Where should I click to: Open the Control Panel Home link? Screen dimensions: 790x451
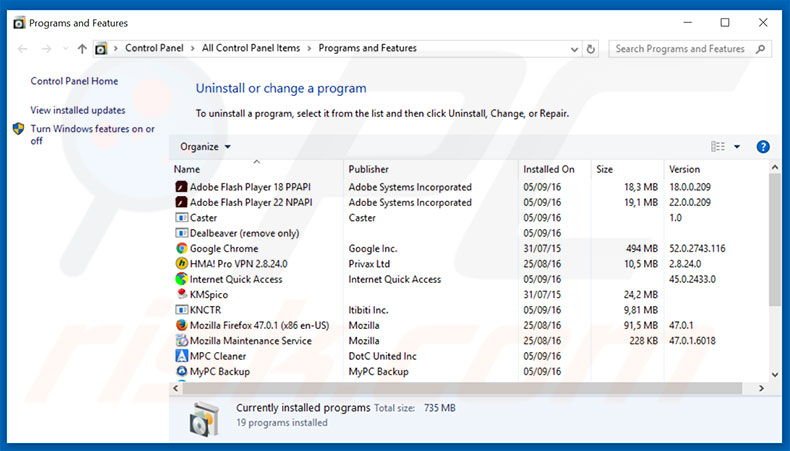74,81
